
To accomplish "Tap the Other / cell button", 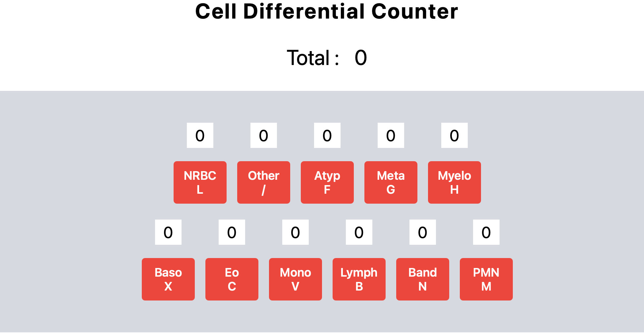I will 264,182.
